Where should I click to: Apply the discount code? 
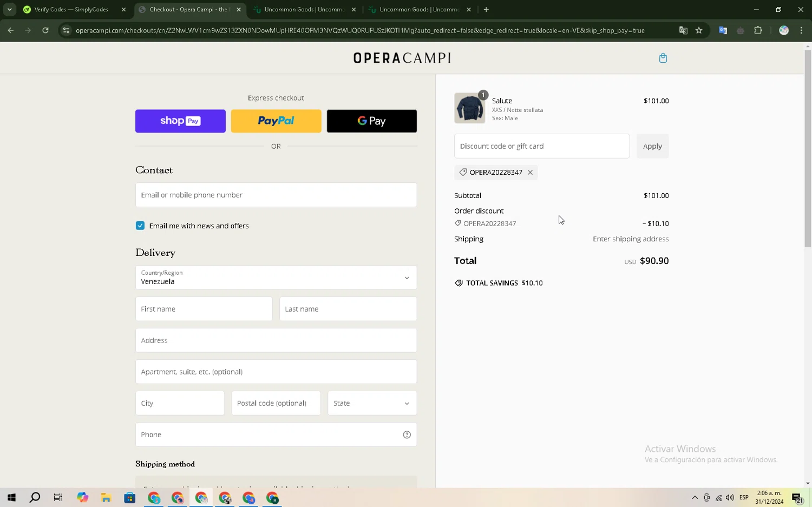[652, 146]
